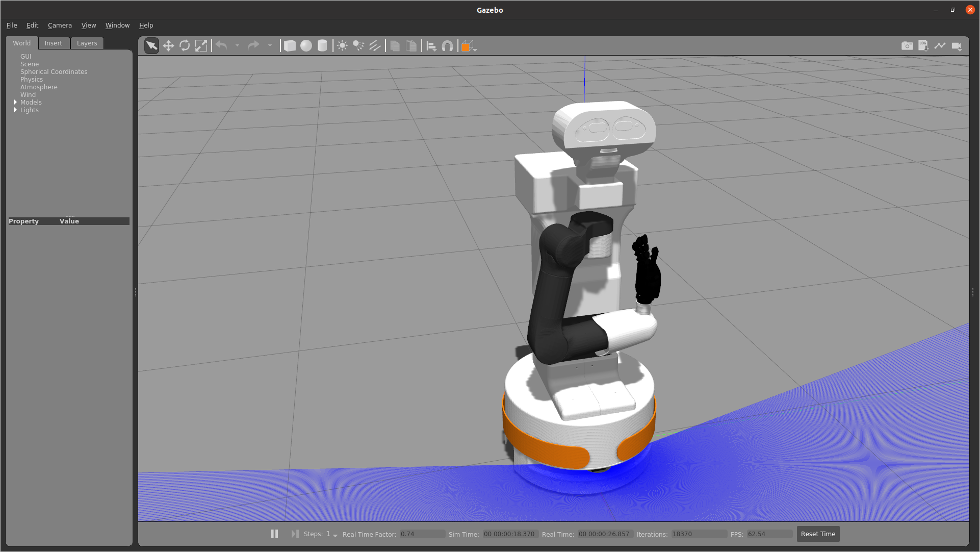Open the Edit menu
This screenshot has height=552, width=980.
click(32, 25)
